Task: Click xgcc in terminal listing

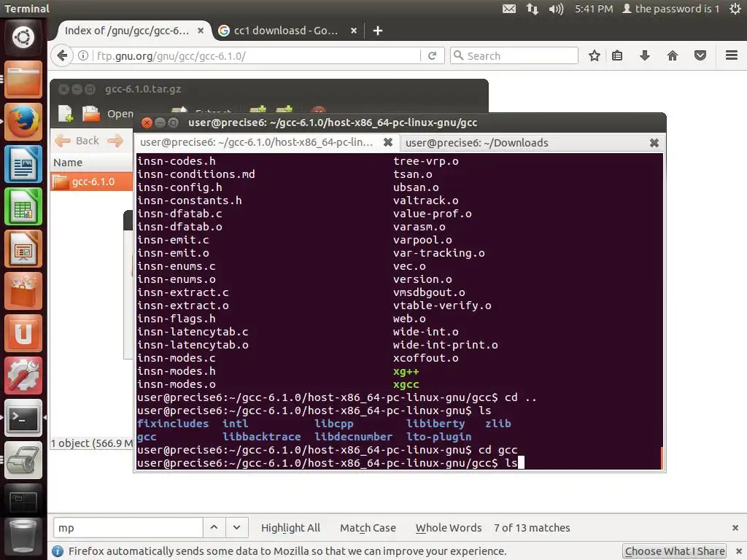Action: pos(406,385)
